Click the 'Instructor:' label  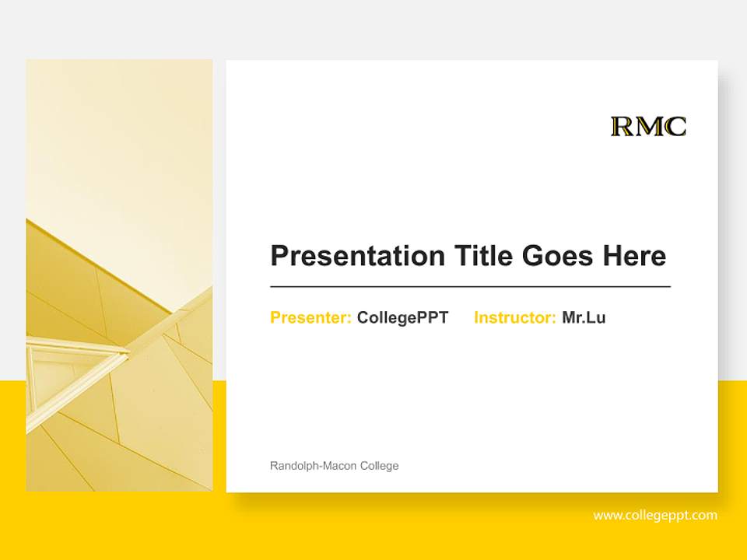515,317
